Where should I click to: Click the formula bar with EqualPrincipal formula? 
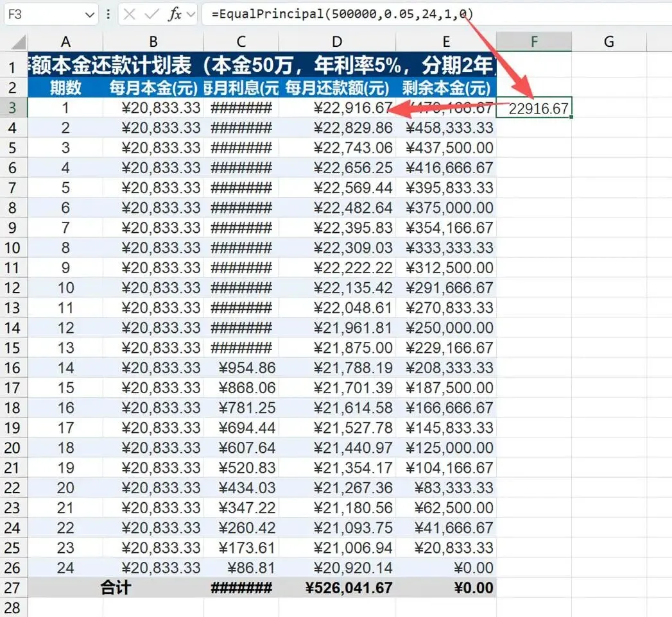(436, 15)
